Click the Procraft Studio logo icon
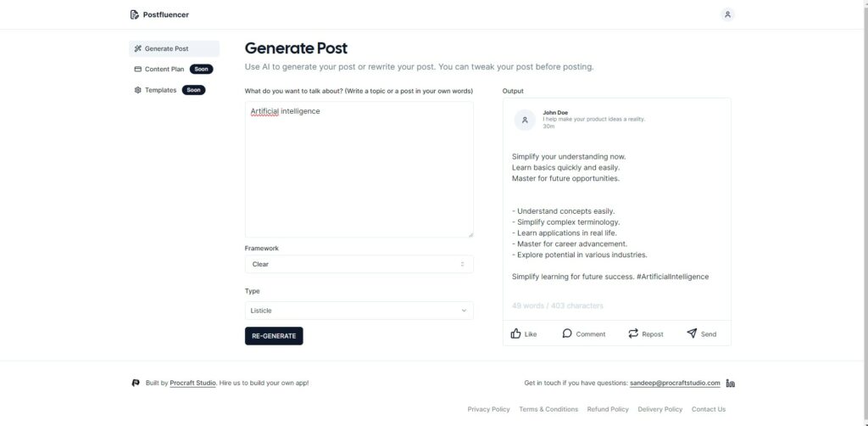The image size is (868, 426). (x=136, y=383)
